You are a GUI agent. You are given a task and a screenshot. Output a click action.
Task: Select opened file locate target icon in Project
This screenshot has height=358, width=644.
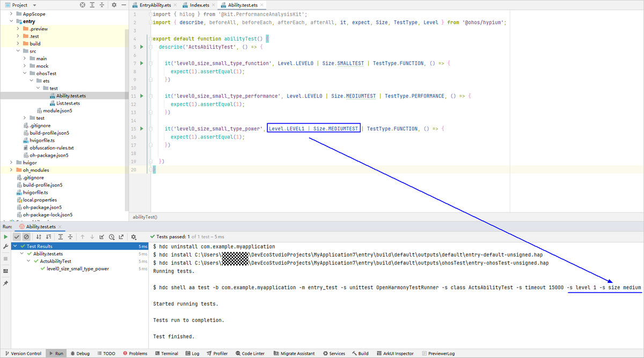pyautogui.click(x=82, y=5)
